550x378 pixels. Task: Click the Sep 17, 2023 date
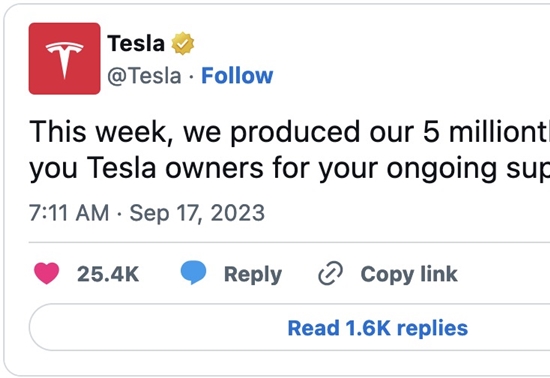click(197, 213)
